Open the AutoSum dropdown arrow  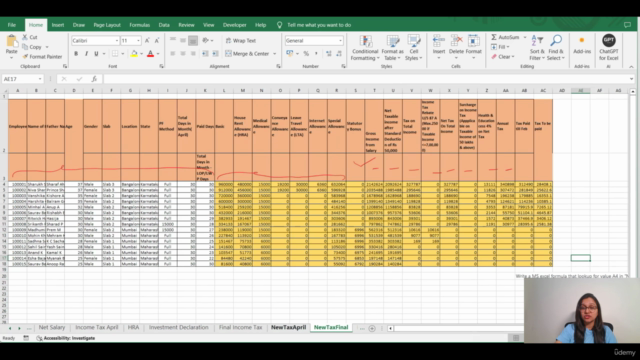(x=525, y=37)
